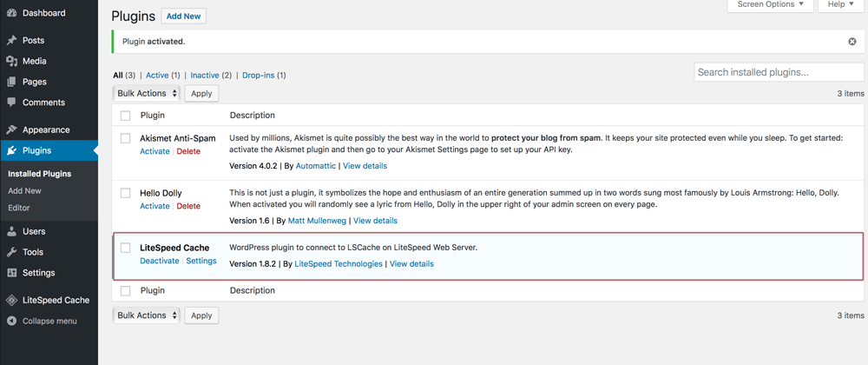Viewport: 868px width, 365px height.
Task: View details for LiteSpeed Cache
Action: [411, 263]
